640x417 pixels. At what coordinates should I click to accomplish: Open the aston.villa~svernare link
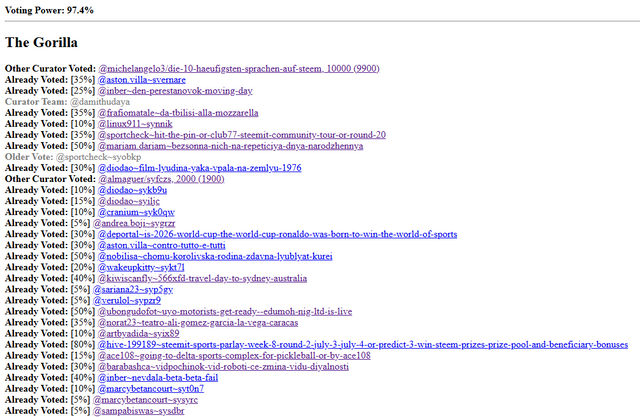[142, 80]
